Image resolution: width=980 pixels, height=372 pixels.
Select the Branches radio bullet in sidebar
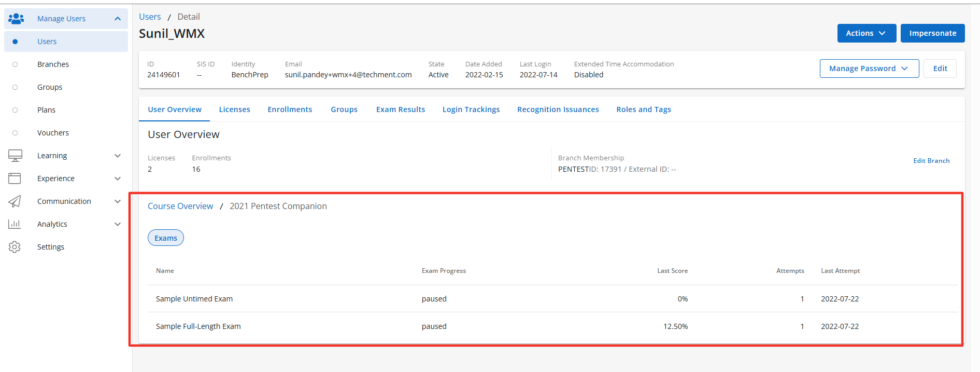(15, 64)
